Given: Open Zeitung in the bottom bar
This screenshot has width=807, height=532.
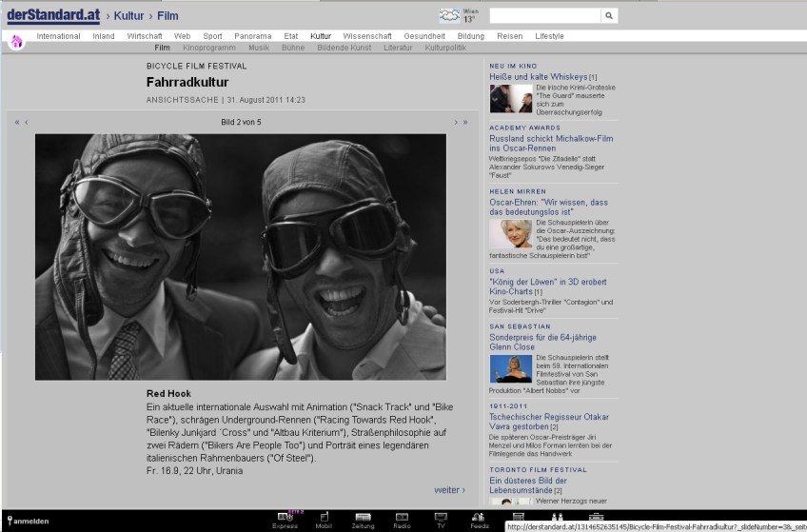Looking at the screenshot, I should point(363,517).
